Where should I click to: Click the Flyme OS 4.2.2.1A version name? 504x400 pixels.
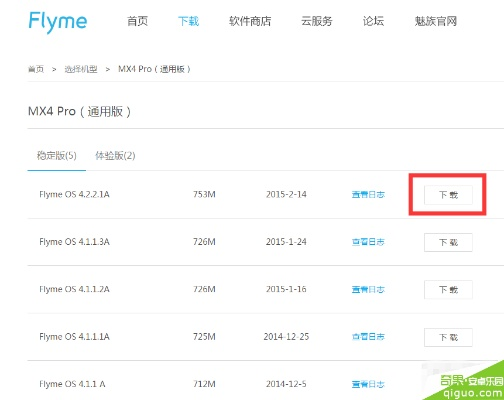pos(74,194)
